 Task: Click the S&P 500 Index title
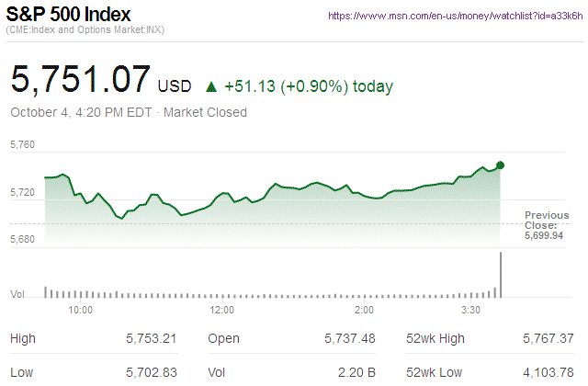point(69,16)
